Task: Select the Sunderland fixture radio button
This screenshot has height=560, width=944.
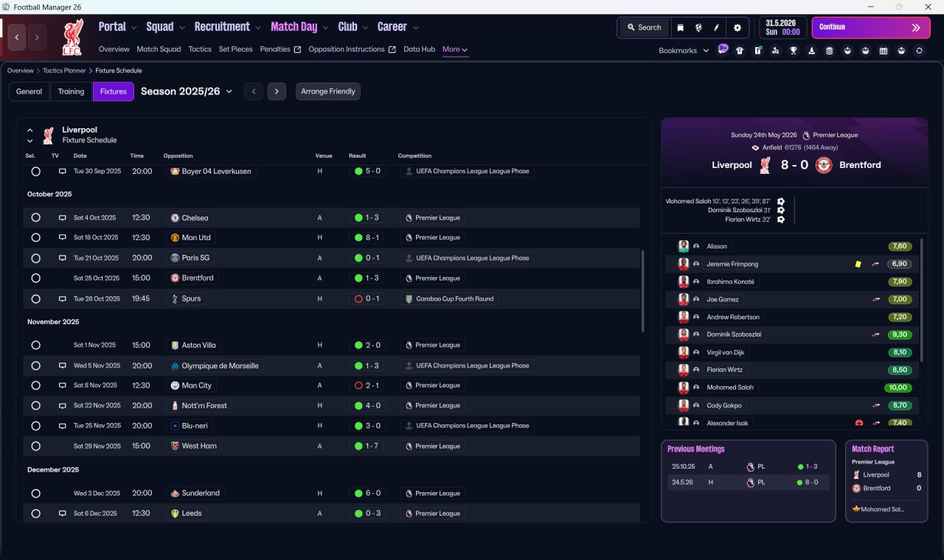Action: pos(35,494)
